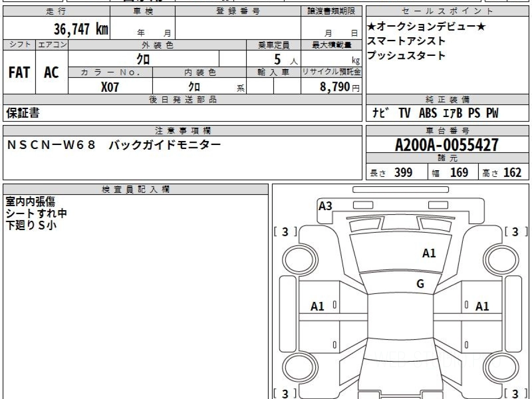Click the 後日発送部品 header
This screenshot has width=532, height=399.
pos(183,100)
